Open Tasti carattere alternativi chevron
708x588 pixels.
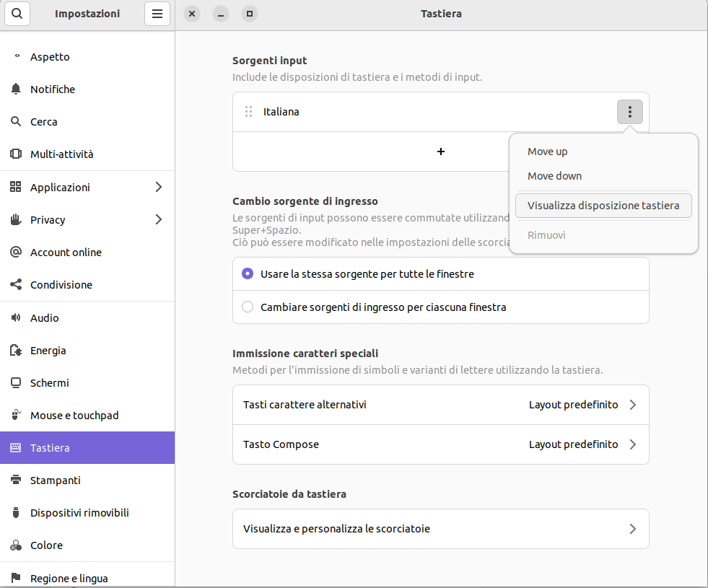633,405
